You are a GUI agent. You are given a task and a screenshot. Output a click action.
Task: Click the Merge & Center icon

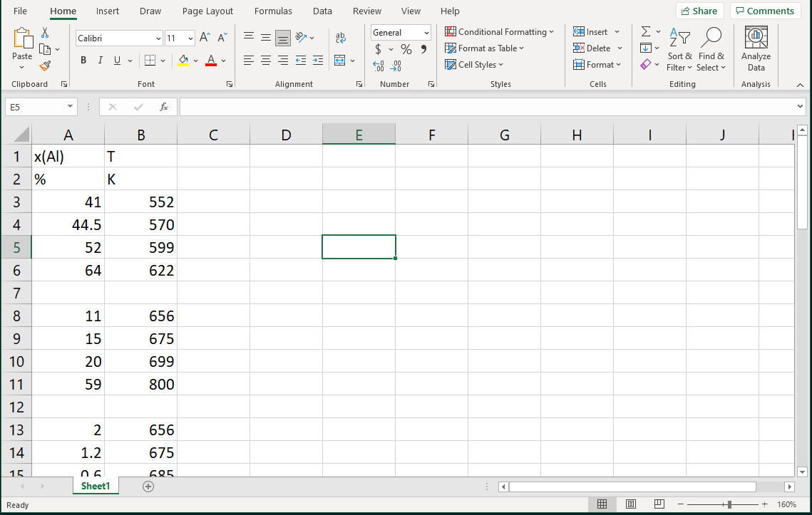[x=340, y=61]
